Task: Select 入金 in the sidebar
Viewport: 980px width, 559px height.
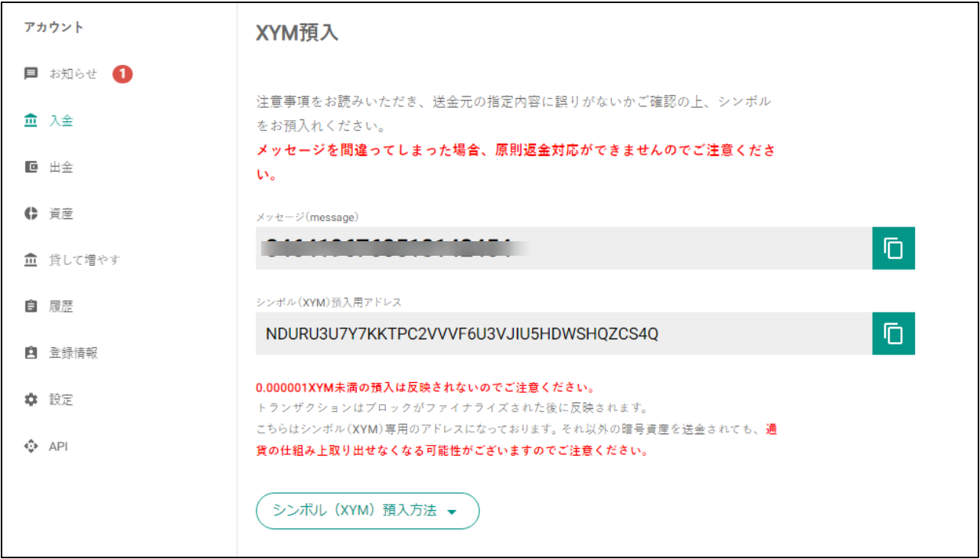Action: (x=61, y=121)
